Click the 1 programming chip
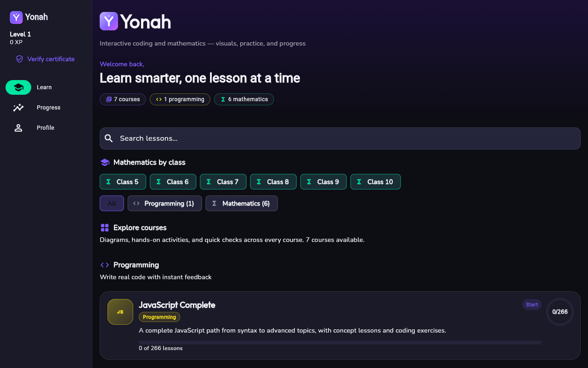 180,99
